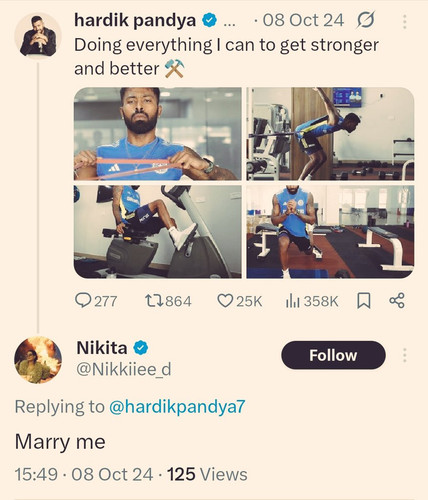Tap Nikita's verified blue checkmark badge
The image size is (428, 500).
(141, 348)
